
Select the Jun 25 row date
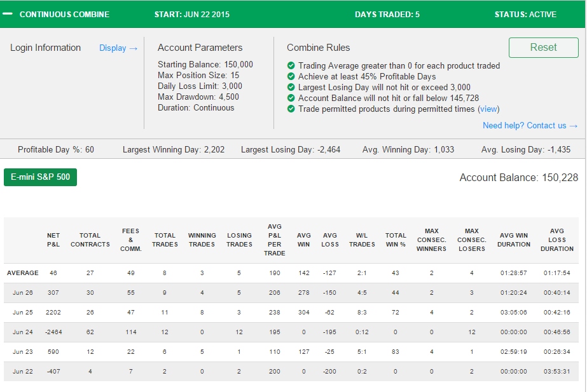tap(23, 313)
